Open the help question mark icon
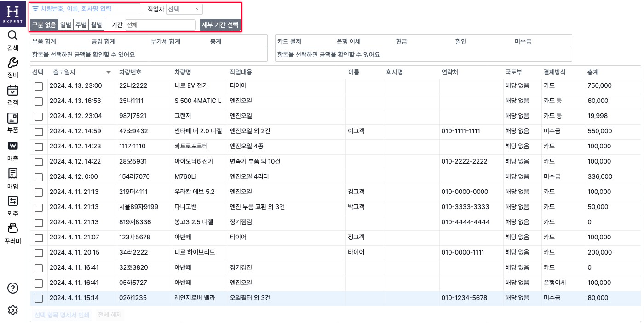The image size is (644, 323). coord(13,288)
